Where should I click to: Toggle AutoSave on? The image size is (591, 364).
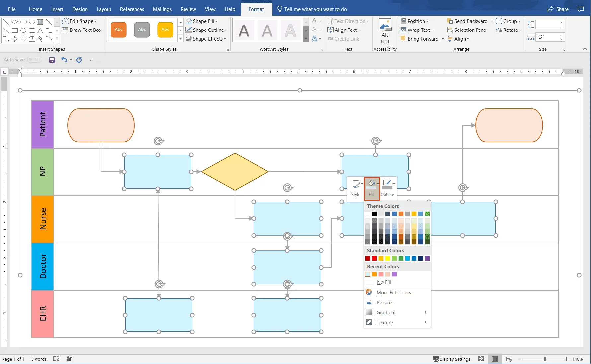point(35,59)
